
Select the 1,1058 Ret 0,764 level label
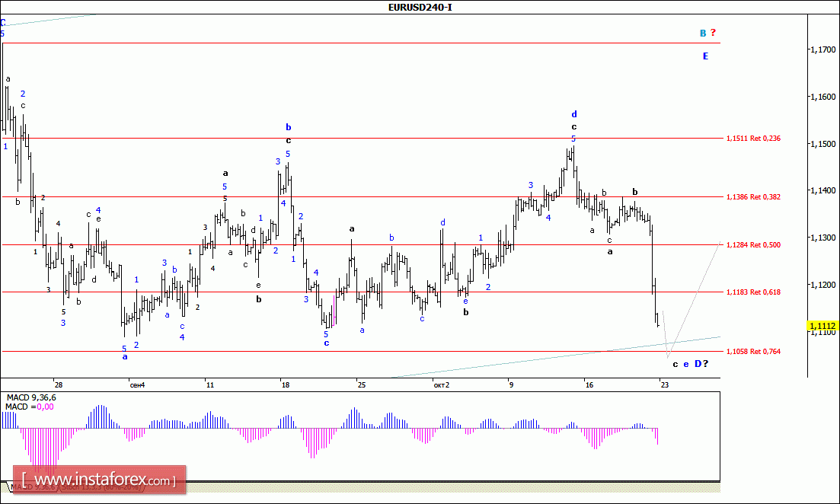point(753,351)
